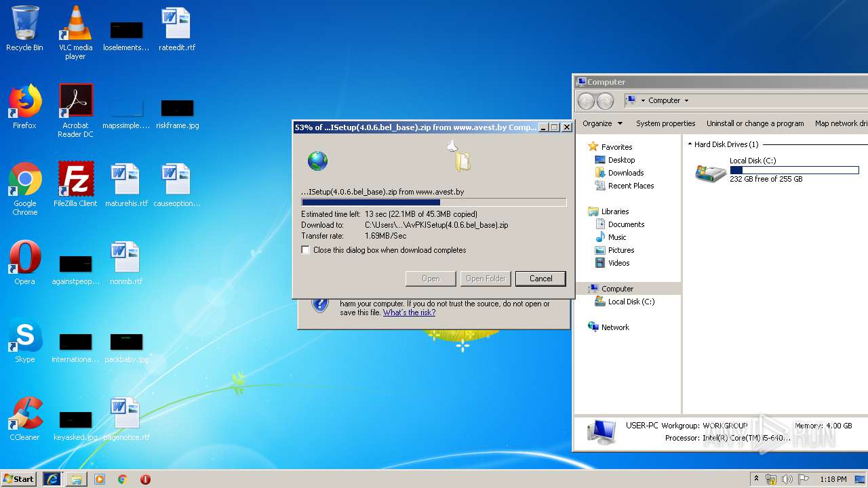Enable close dialog when download completes
868x488 pixels.
(x=306, y=250)
